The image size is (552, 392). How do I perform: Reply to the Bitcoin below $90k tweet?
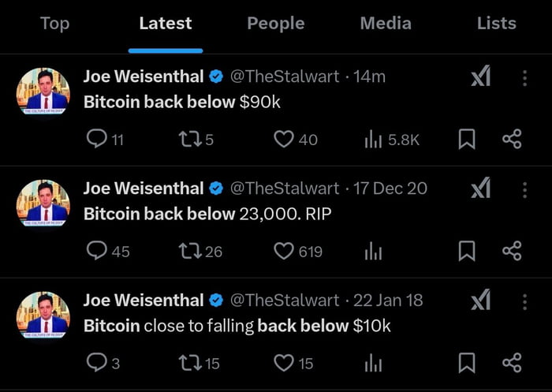coord(96,140)
